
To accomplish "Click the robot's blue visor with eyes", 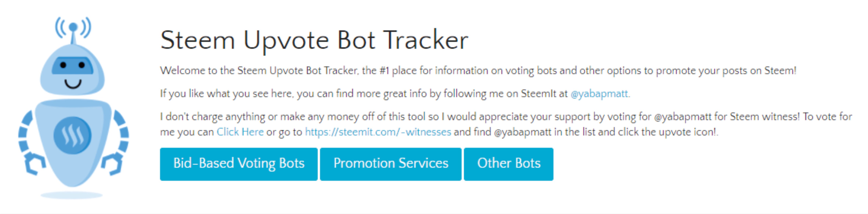I will (x=72, y=66).
